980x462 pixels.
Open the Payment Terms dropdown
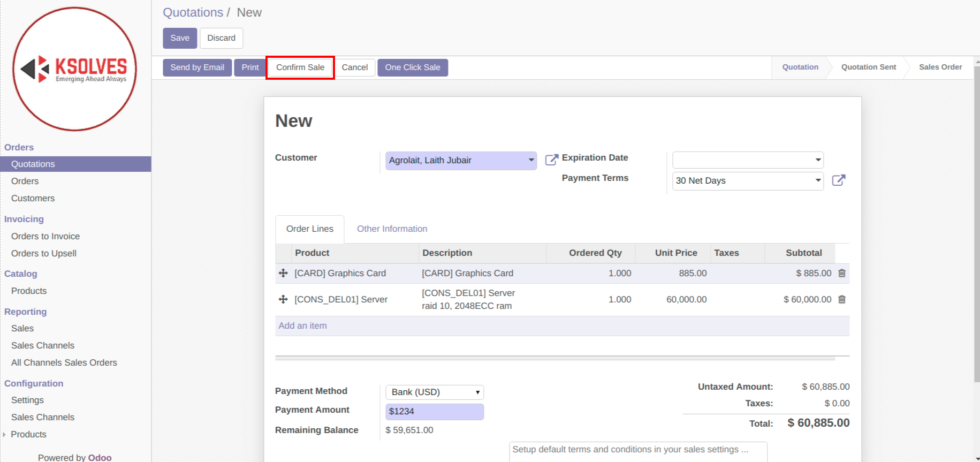click(x=817, y=180)
